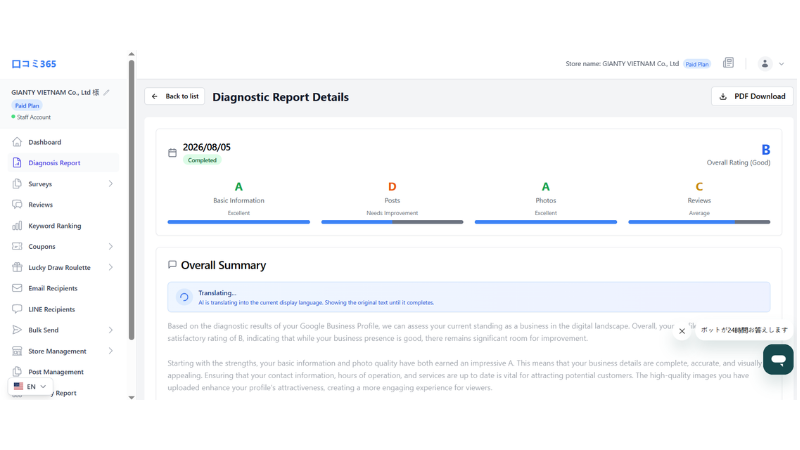Click the report date 2026/08/05
Screen dimensions: 800x450
pos(207,147)
